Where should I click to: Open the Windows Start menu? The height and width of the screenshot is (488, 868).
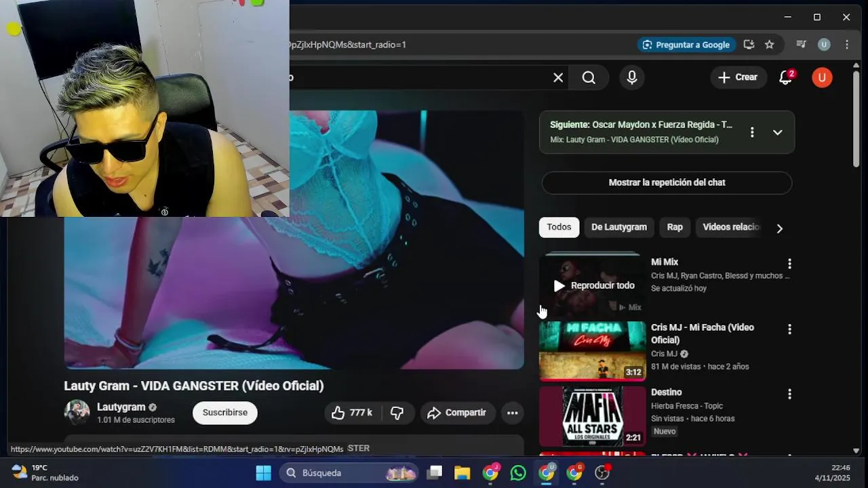(x=263, y=473)
